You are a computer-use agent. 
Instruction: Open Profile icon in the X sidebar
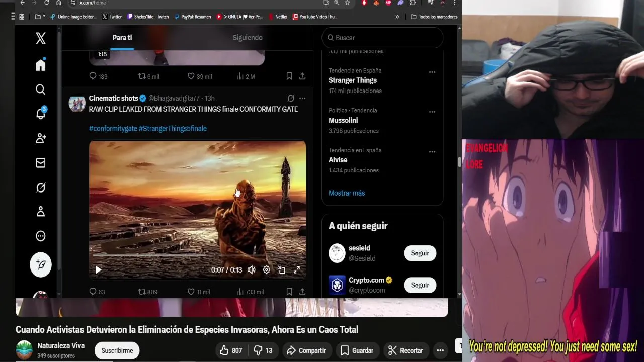(41, 212)
